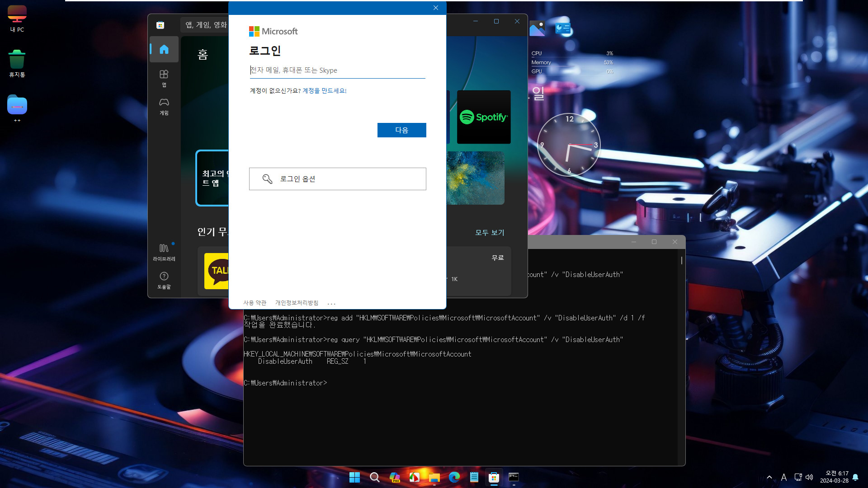Click the CPU usage gadget row
Viewport: 868px width, 488px height.
(572, 53)
